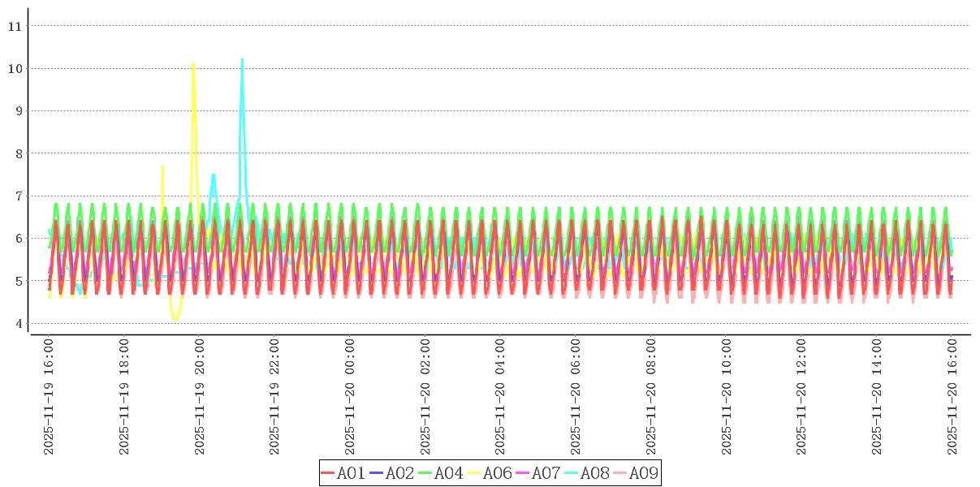Click the y-axis value 8 label
Image resolution: width=980 pixels, height=487 pixels.
point(17,153)
